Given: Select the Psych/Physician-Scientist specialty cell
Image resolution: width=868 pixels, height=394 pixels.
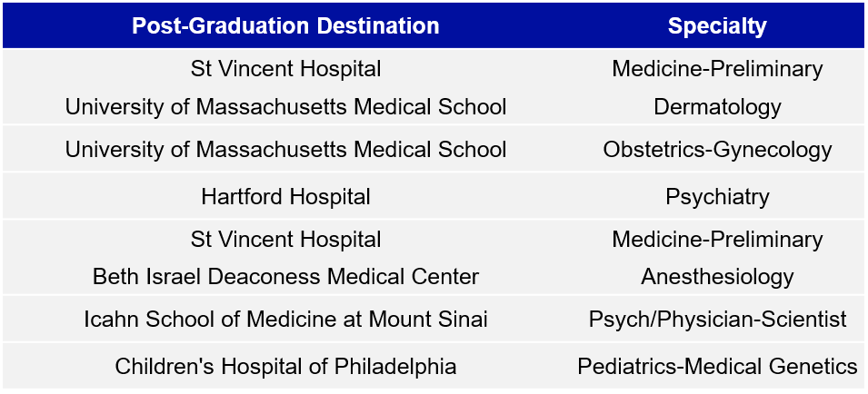Looking at the screenshot, I should pos(717,320).
